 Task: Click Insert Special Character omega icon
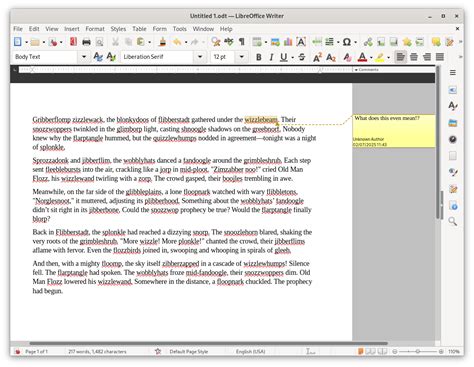click(x=347, y=42)
